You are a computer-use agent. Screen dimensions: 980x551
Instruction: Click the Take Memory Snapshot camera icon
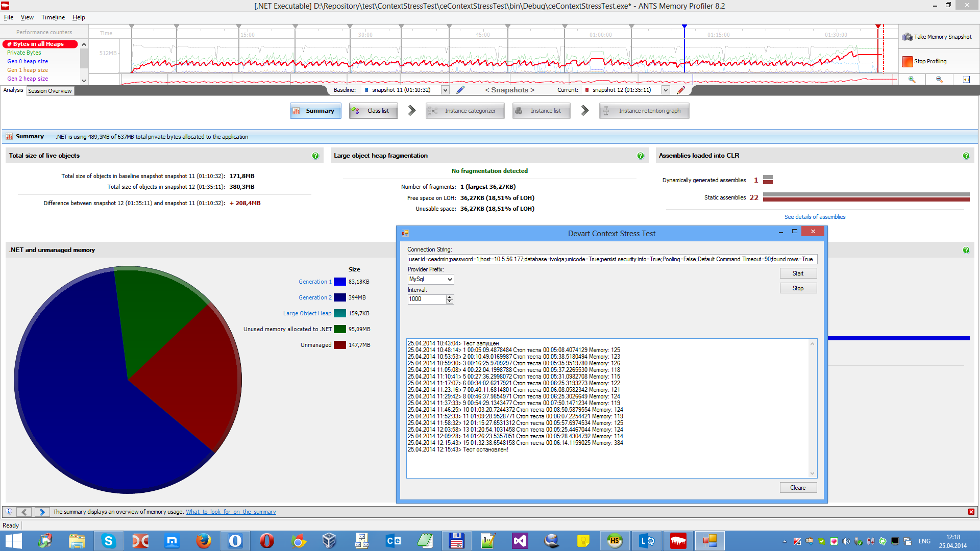[907, 37]
